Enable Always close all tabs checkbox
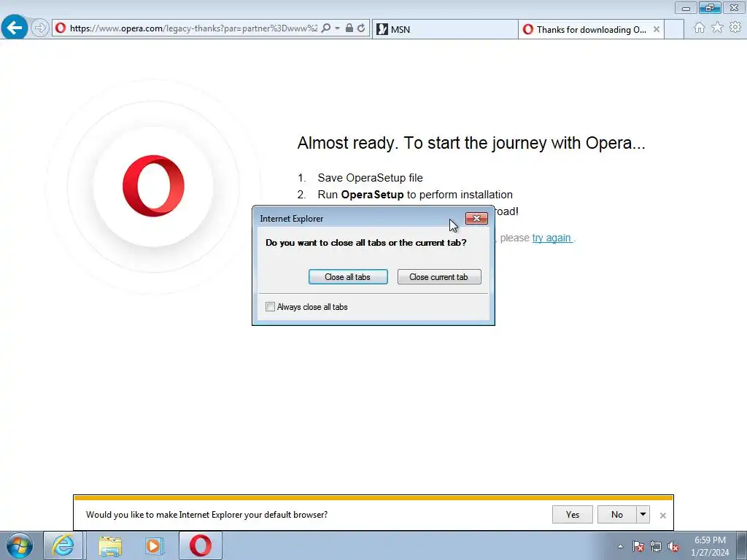 [270, 307]
